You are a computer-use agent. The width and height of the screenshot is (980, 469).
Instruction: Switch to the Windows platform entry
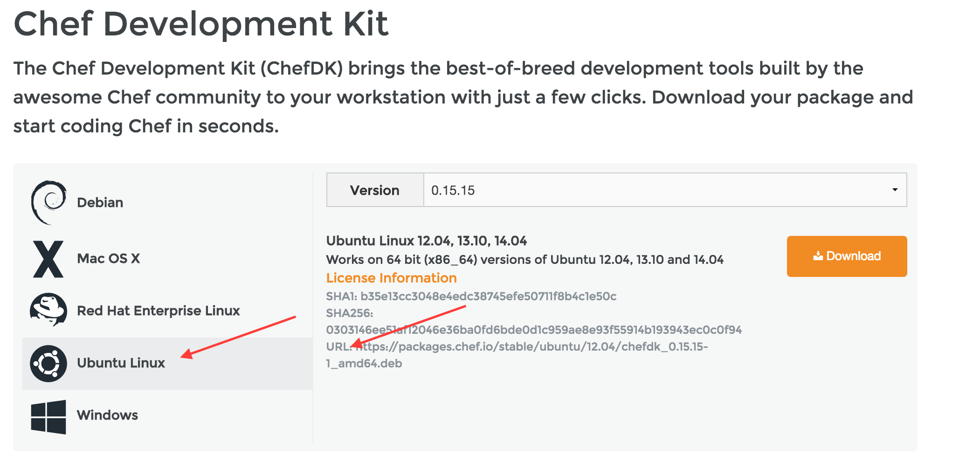point(108,415)
